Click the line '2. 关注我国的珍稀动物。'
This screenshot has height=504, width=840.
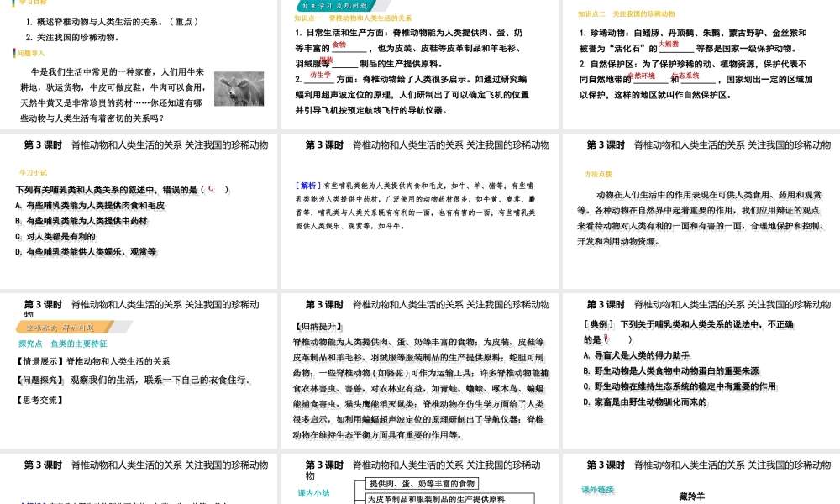coord(72,38)
